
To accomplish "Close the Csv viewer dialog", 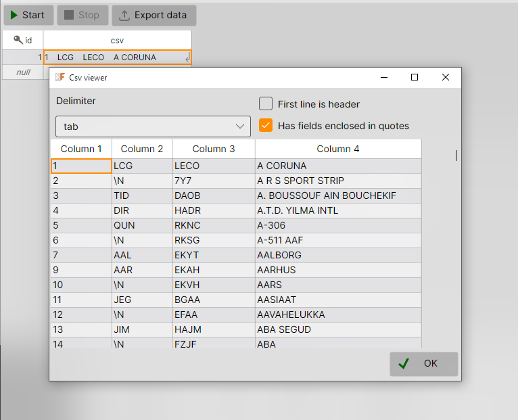I will (x=446, y=77).
